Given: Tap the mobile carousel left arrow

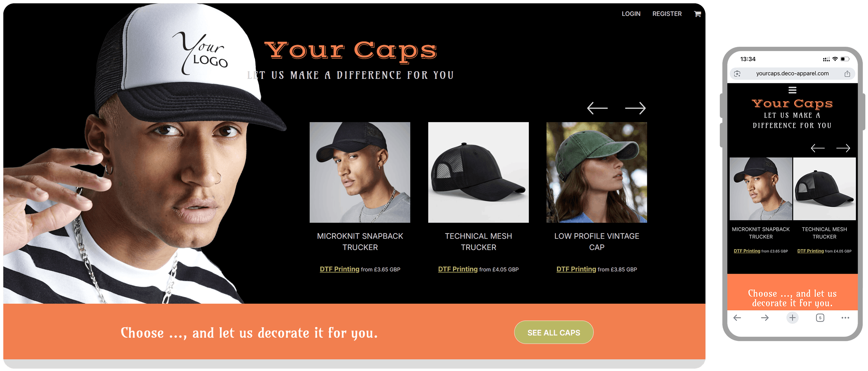Looking at the screenshot, I should click(817, 148).
